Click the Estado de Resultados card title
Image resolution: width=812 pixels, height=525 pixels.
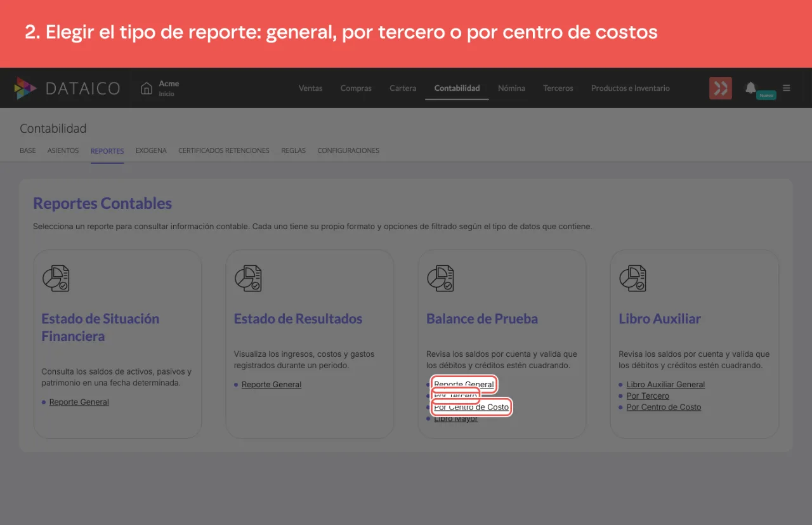tap(298, 319)
